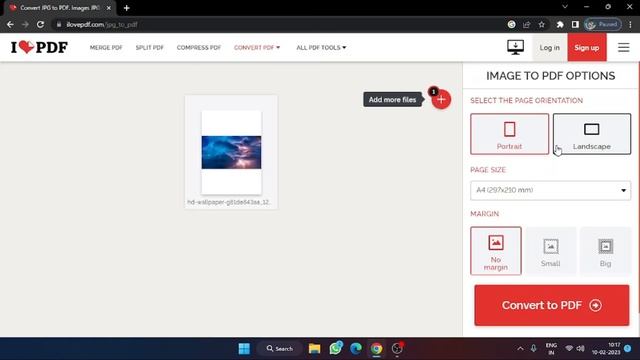Open the Compress PDF tool
Image resolution: width=640 pixels, height=360 pixels.
[x=199, y=48]
